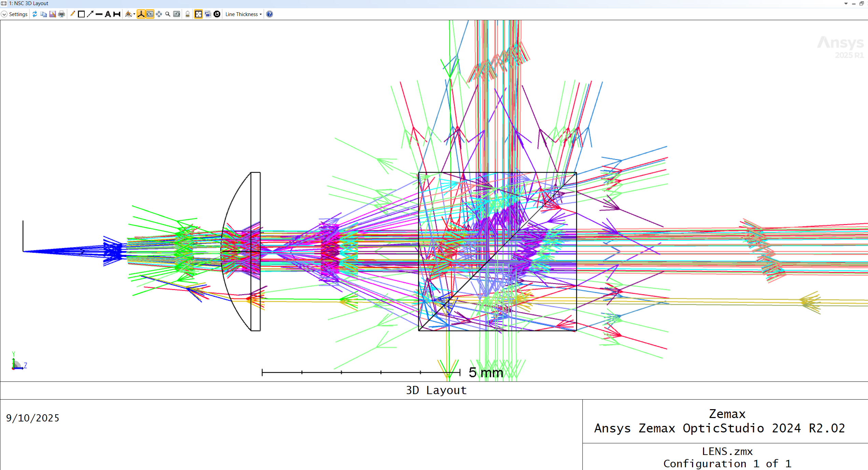Viewport: 868px width, 470px height.
Task: Click the Copy window icon
Action: (43, 14)
